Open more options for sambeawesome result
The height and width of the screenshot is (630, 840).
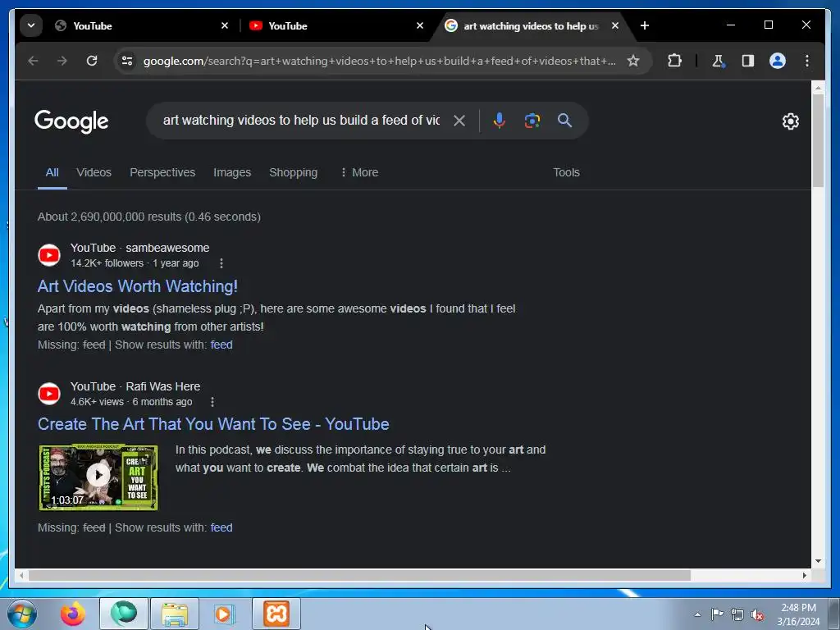[221, 263]
